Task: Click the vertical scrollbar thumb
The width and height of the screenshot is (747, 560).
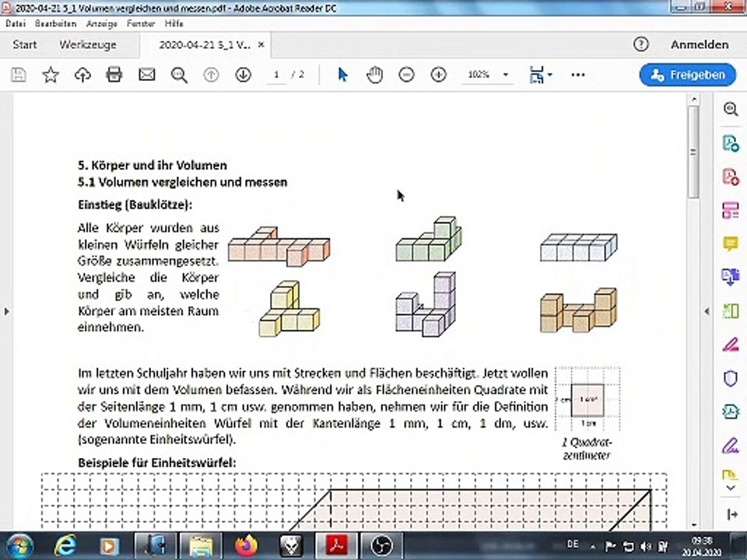Action: tap(693, 152)
